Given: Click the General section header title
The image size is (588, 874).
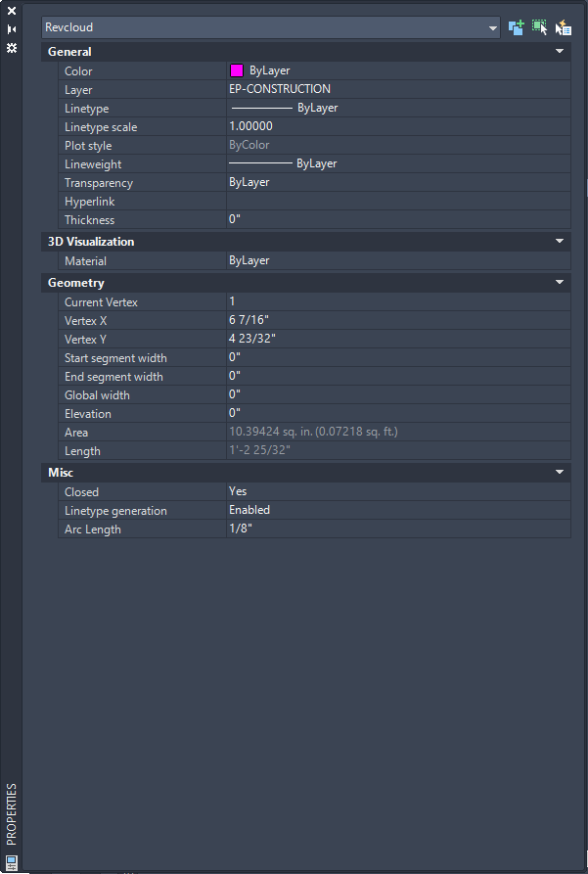Looking at the screenshot, I should 69,52.
